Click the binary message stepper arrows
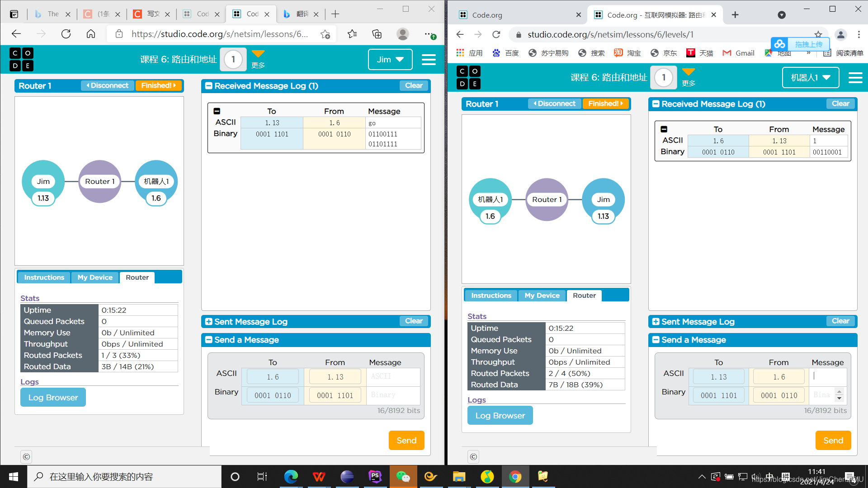Screen dimensions: 868x488 pos(840,395)
